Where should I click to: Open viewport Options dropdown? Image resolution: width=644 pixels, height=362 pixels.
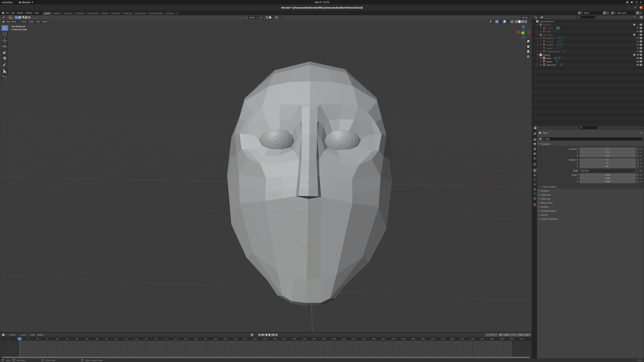pyautogui.click(x=525, y=17)
